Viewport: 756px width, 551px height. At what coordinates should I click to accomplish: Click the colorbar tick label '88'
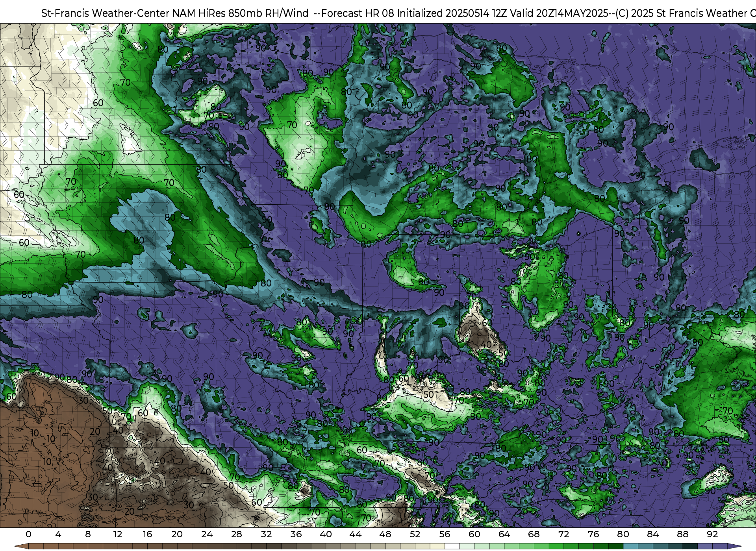click(682, 534)
